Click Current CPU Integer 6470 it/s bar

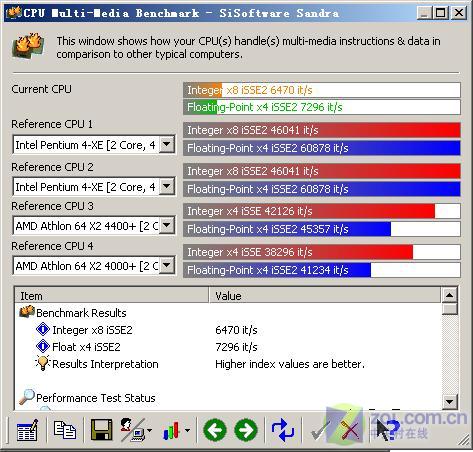(322, 90)
